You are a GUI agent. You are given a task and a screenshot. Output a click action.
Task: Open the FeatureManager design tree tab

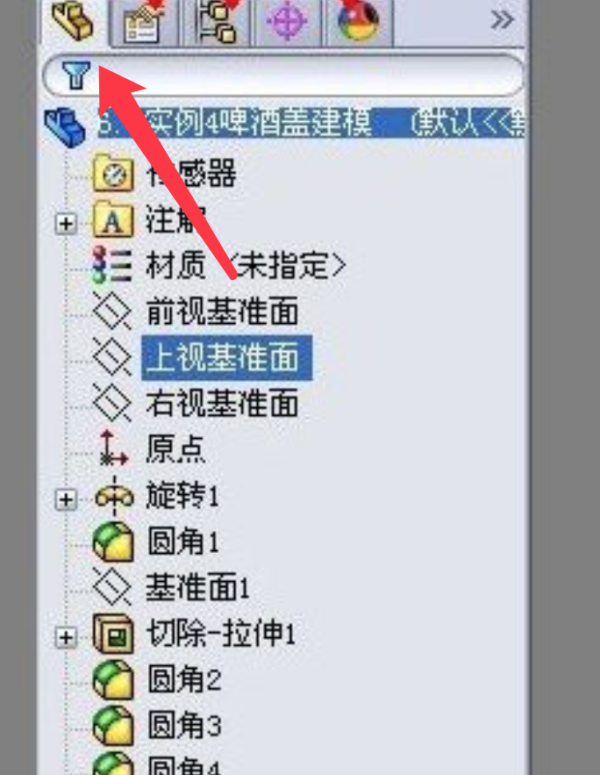[x=73, y=21]
